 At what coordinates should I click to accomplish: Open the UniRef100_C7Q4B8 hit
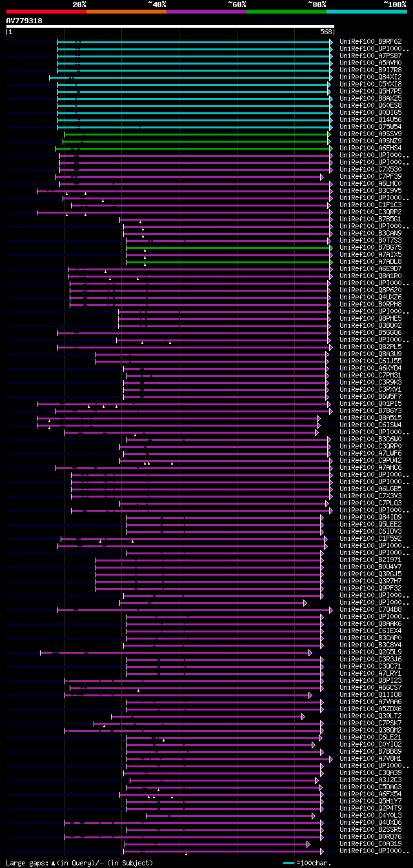coord(370,610)
